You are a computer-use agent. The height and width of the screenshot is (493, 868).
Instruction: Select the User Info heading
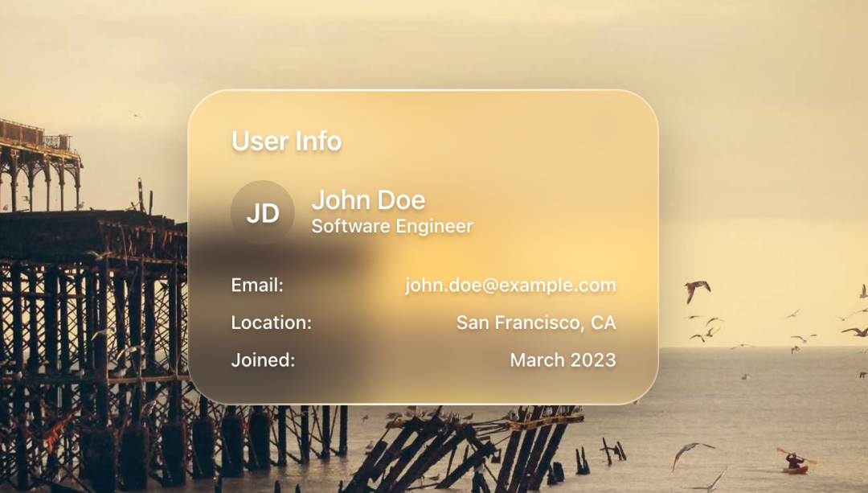286,141
